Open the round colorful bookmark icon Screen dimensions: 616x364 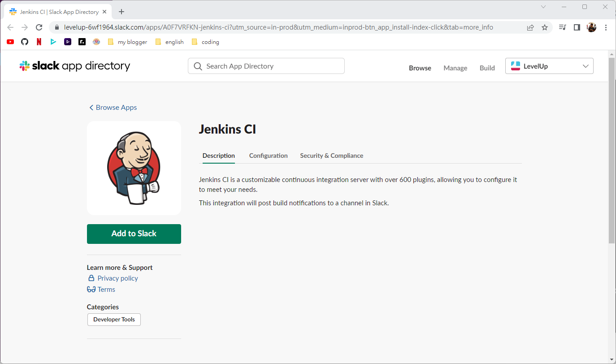point(96,42)
